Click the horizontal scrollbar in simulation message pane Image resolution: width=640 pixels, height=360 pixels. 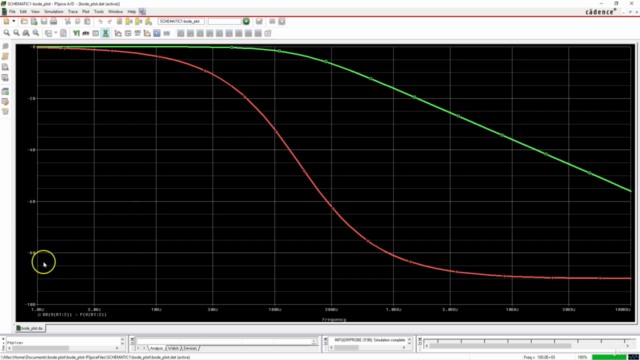coord(367,348)
